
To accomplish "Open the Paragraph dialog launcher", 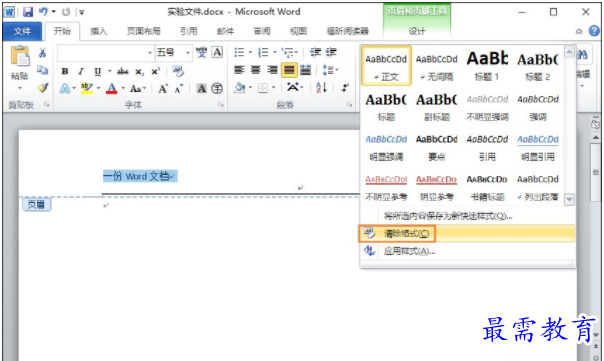I will pyautogui.click(x=349, y=104).
